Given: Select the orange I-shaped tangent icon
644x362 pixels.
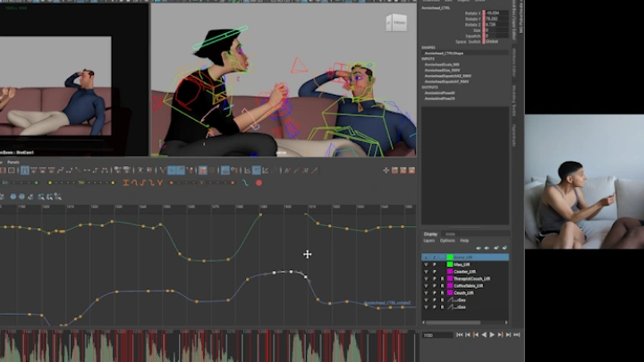Looking at the screenshot, I should tap(126, 183).
